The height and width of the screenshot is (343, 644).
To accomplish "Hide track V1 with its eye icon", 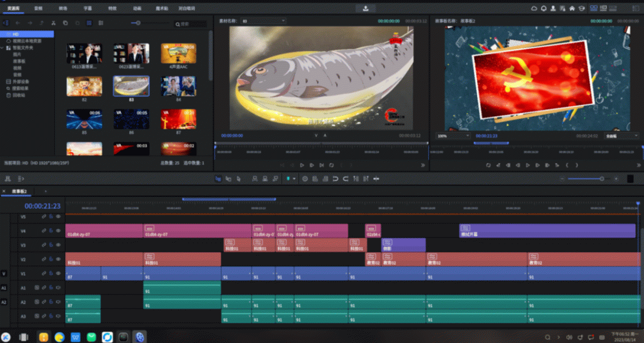I will click(x=58, y=273).
